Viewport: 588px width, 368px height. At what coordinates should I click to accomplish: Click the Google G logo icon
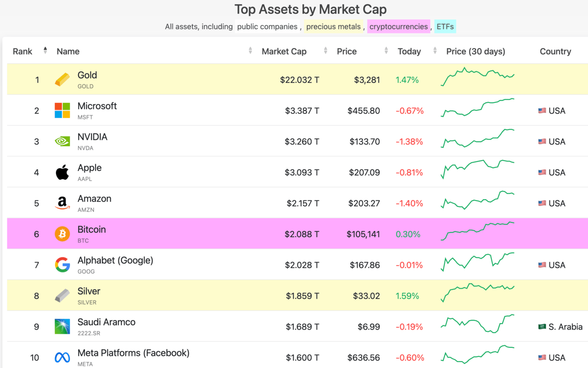click(62, 265)
